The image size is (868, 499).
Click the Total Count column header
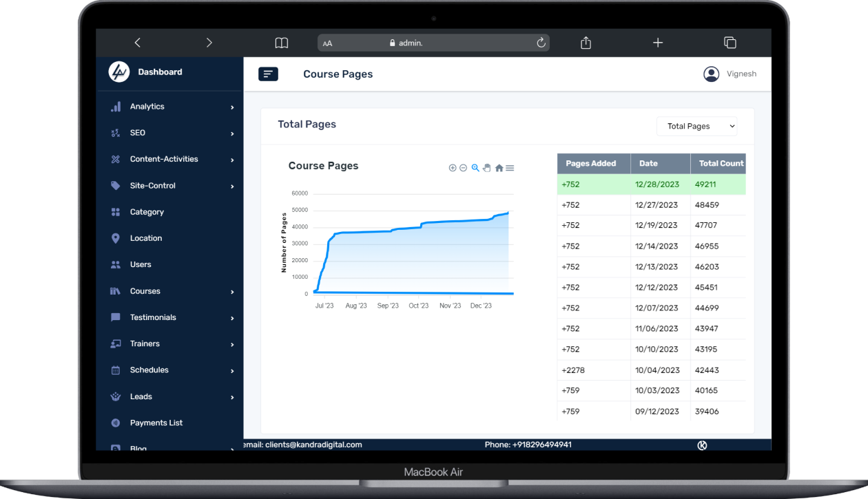pyautogui.click(x=719, y=164)
